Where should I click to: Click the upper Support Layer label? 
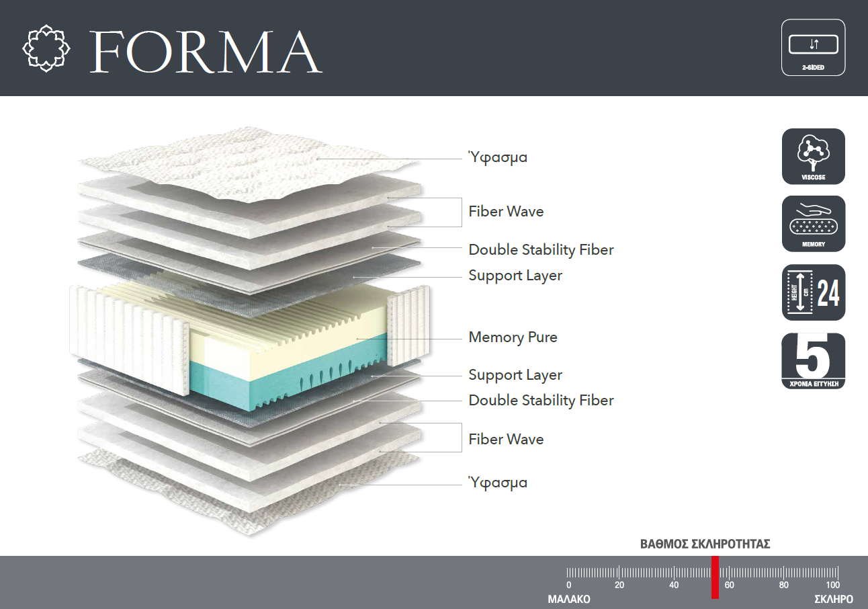515,276
